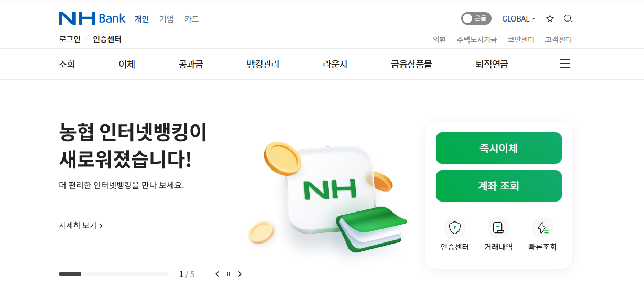Open the 금융상품몰 menu item
The width and height of the screenshot is (644, 307).
(x=411, y=64)
